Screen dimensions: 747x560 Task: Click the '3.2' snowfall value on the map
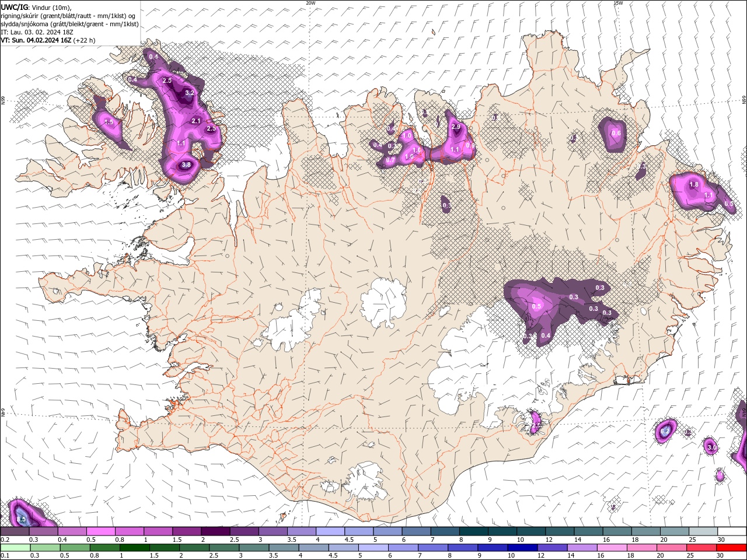(x=190, y=93)
